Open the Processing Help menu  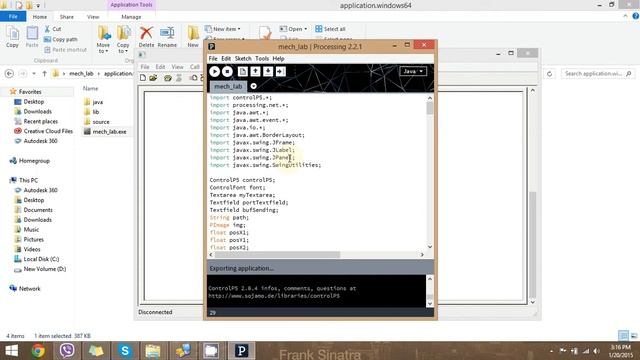(278, 58)
